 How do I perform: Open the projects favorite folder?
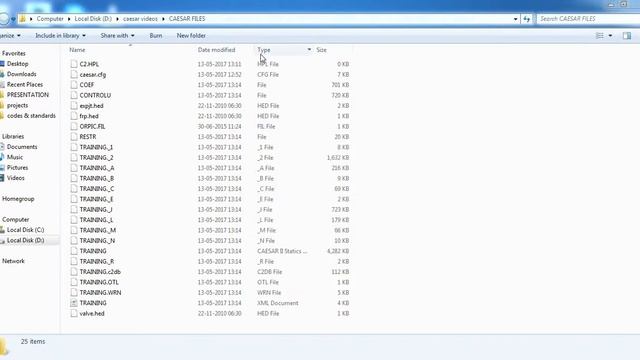pos(18,105)
